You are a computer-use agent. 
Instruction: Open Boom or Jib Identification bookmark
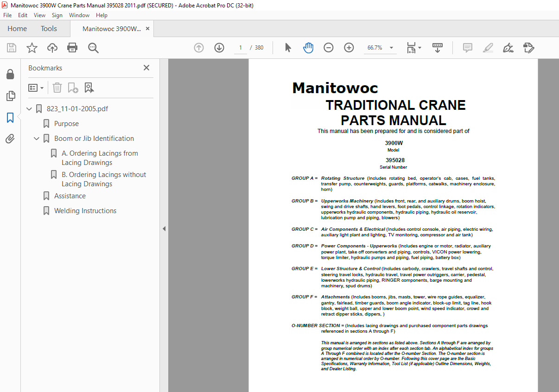coord(94,139)
